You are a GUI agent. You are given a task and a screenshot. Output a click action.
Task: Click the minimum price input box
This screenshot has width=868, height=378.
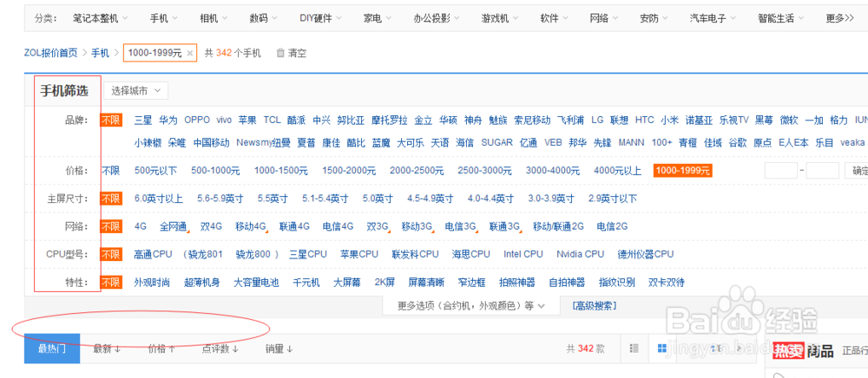click(x=781, y=171)
